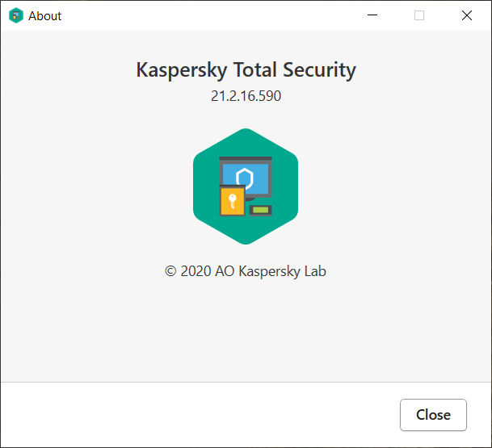
Task: Click the "Kaspersky Total Security" heading
Action: [246, 69]
